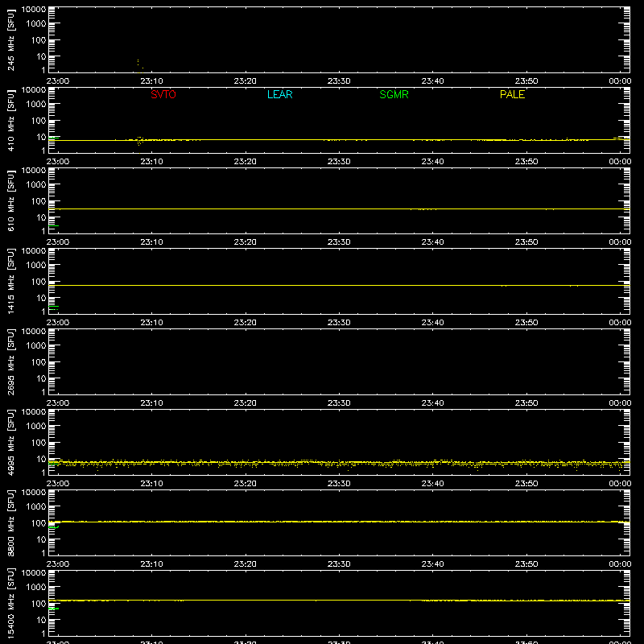Screen dimensions: 644x644
Task: Click the red SVTO station label
Action: (x=163, y=94)
